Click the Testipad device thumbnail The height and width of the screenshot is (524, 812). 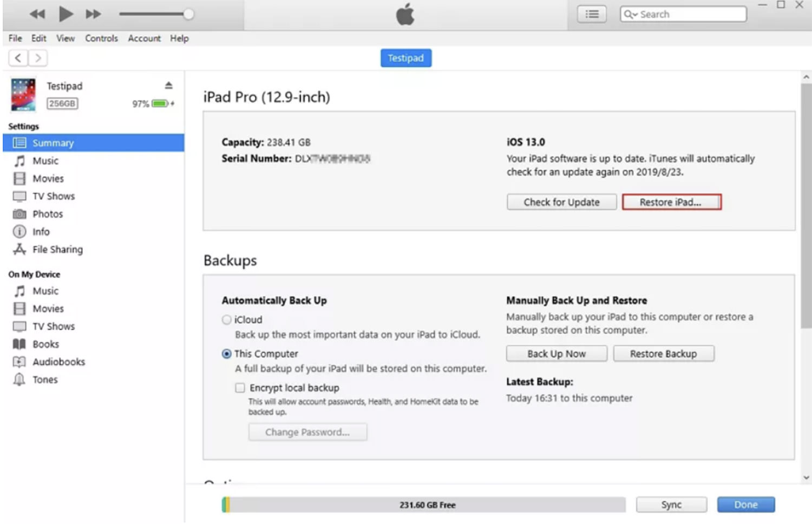click(23, 95)
